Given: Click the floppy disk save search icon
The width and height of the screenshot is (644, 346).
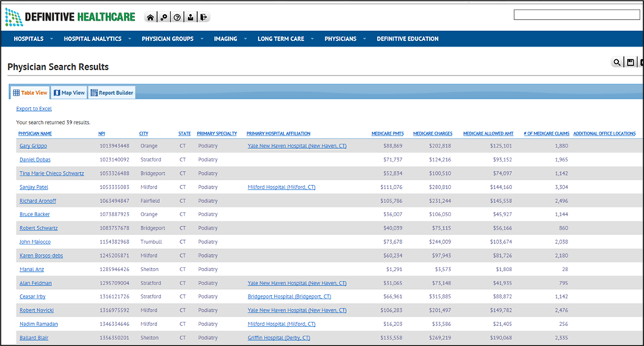Looking at the screenshot, I should pyautogui.click(x=631, y=62).
